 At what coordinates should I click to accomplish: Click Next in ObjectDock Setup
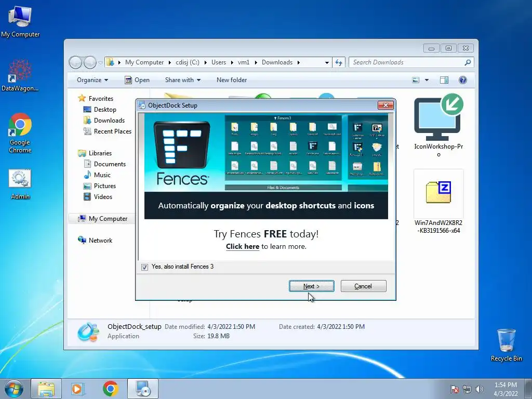point(312,286)
